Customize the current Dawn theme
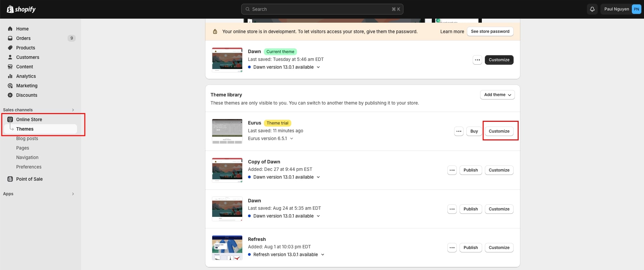The width and height of the screenshot is (644, 270). click(x=499, y=60)
